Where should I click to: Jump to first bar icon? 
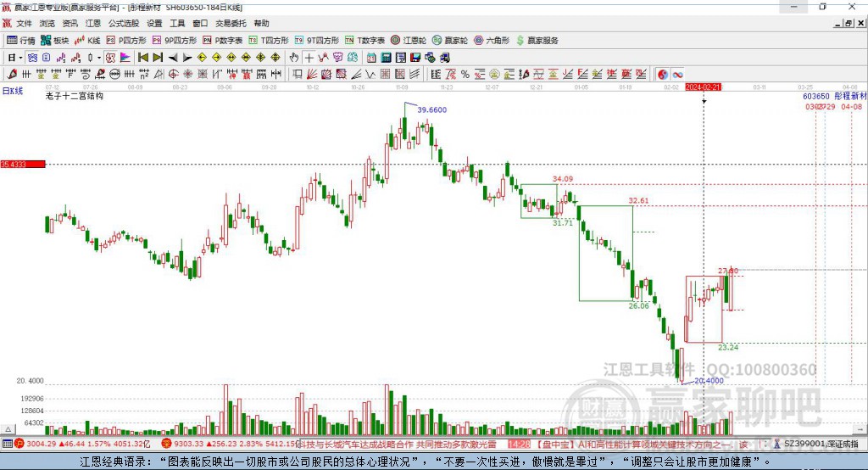142,58
